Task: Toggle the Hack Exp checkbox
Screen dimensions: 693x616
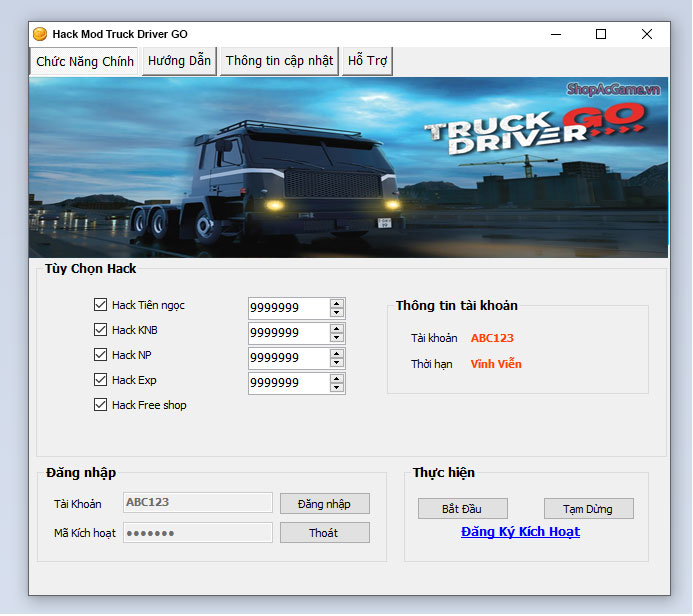Action: pyautogui.click(x=100, y=380)
